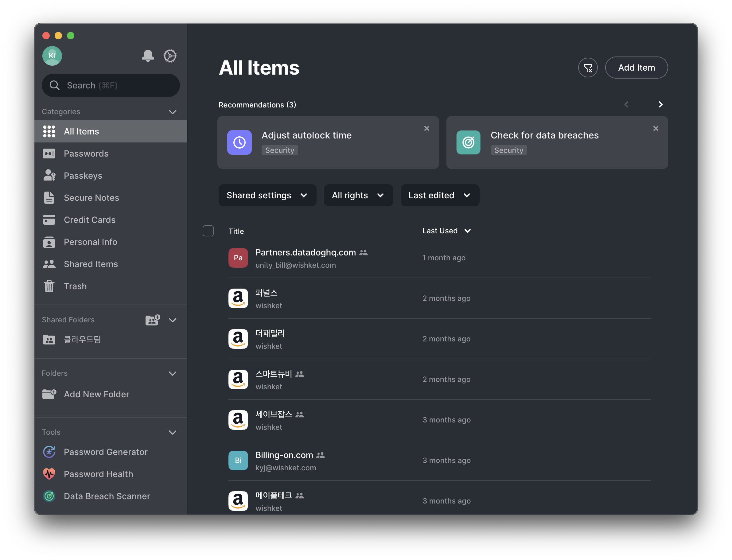
Task: Collapse the Categories section
Action: [x=172, y=112]
